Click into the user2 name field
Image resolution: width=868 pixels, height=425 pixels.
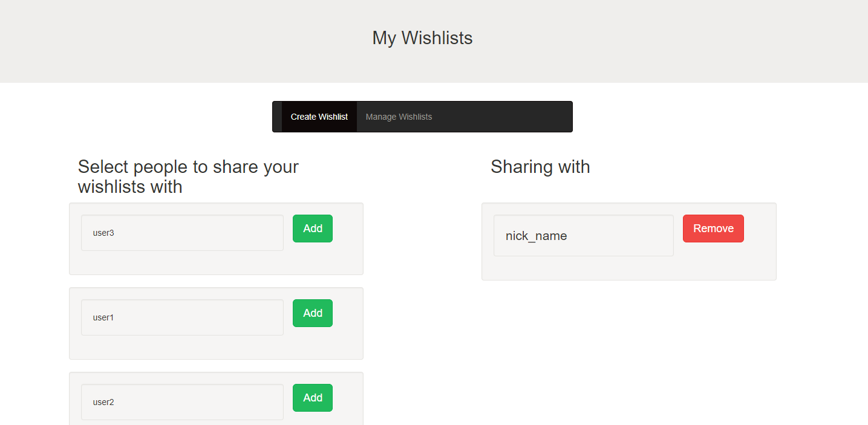(182, 402)
